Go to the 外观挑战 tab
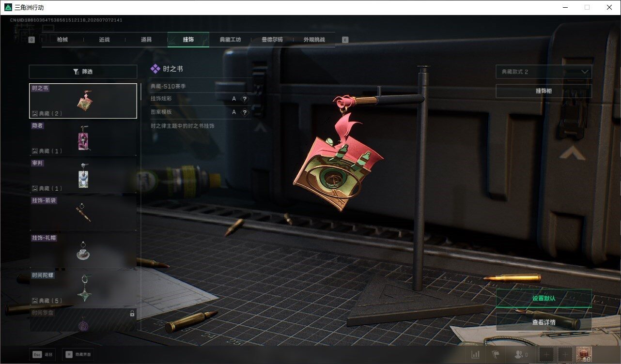Screen dimensions: 621x364 (x=314, y=40)
